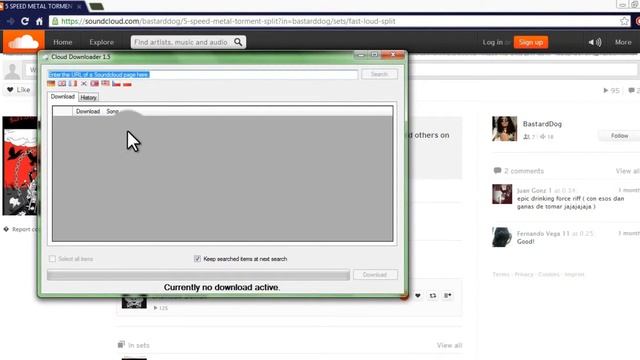Click the X-shaped icon in the flag row
640x360 pixels.
(84, 84)
